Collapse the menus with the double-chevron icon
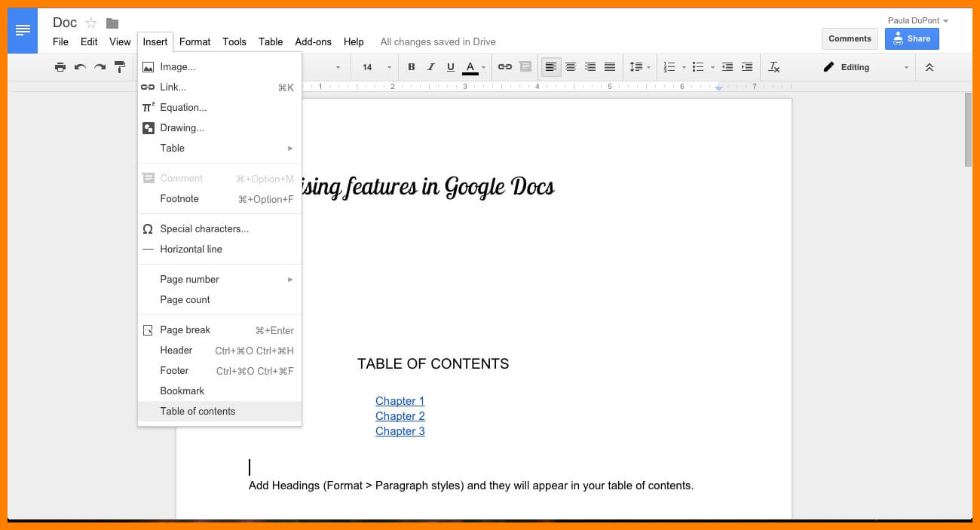980x530 pixels. click(x=929, y=67)
